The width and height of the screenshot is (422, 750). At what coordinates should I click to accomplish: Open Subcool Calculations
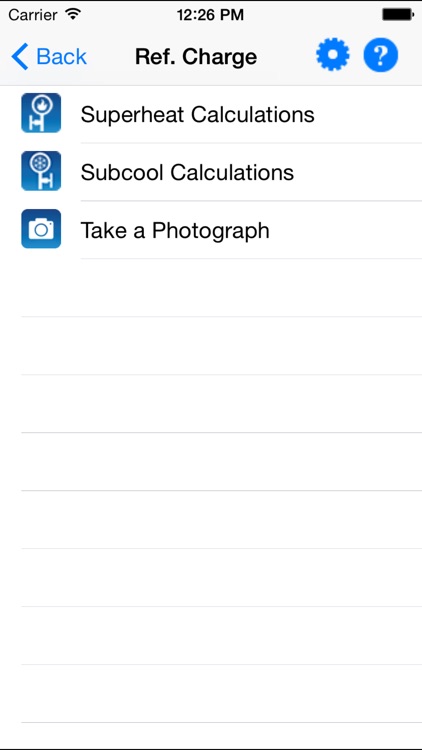click(211, 172)
